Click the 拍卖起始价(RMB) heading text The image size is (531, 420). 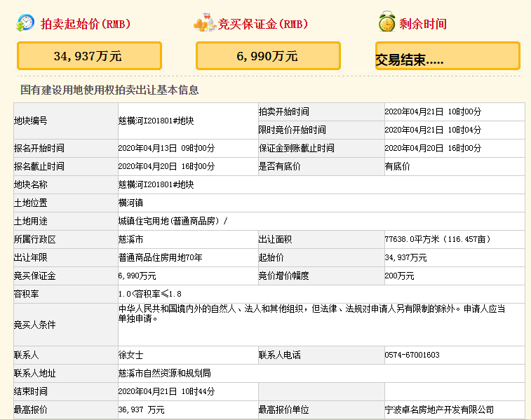[x=86, y=24]
